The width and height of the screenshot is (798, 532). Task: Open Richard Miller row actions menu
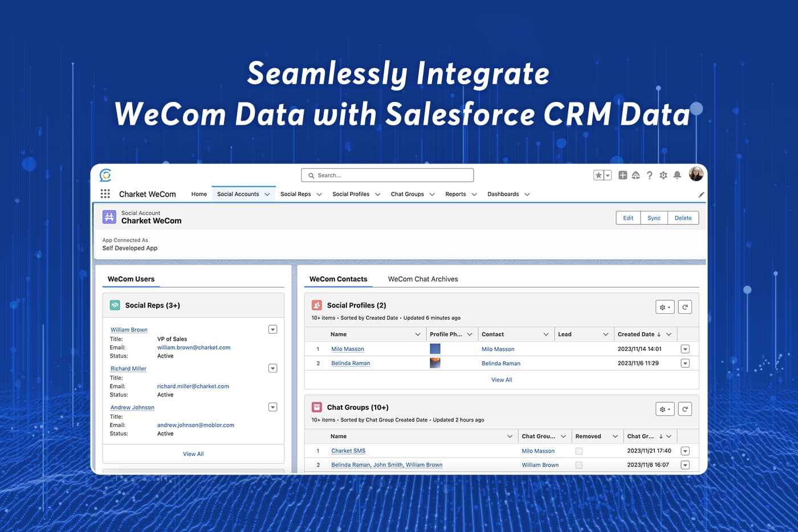[272, 368]
